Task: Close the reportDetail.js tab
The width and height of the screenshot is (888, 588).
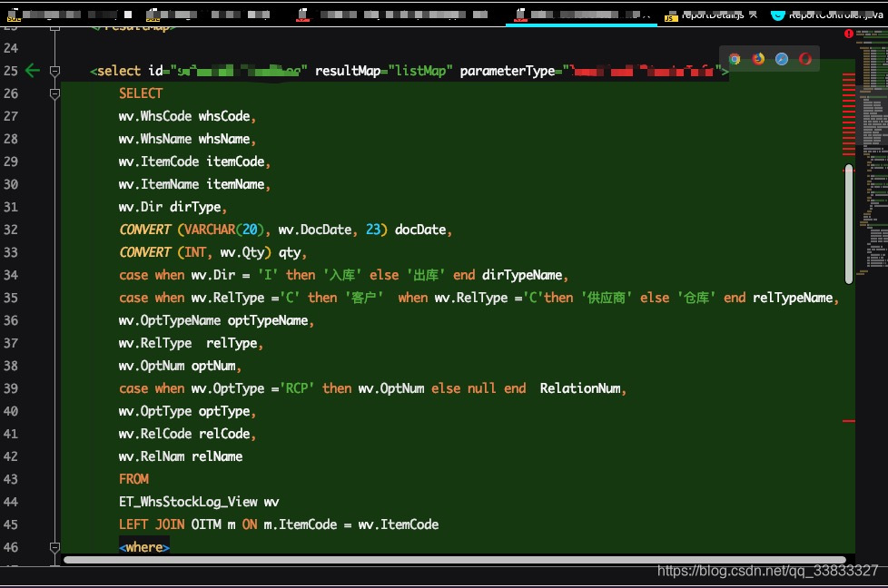Action: coord(754,15)
